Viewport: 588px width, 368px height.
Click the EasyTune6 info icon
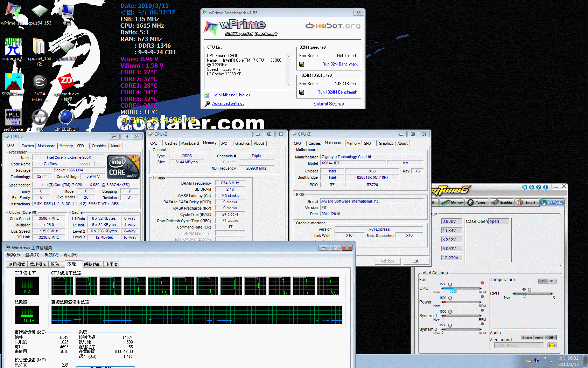546,187
